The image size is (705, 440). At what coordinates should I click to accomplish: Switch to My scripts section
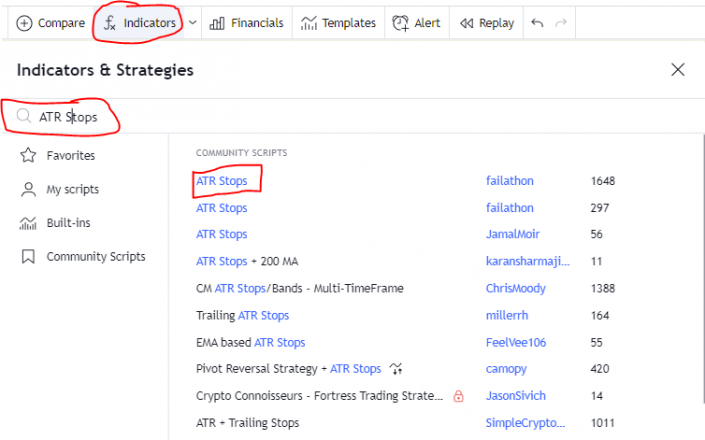[72, 189]
